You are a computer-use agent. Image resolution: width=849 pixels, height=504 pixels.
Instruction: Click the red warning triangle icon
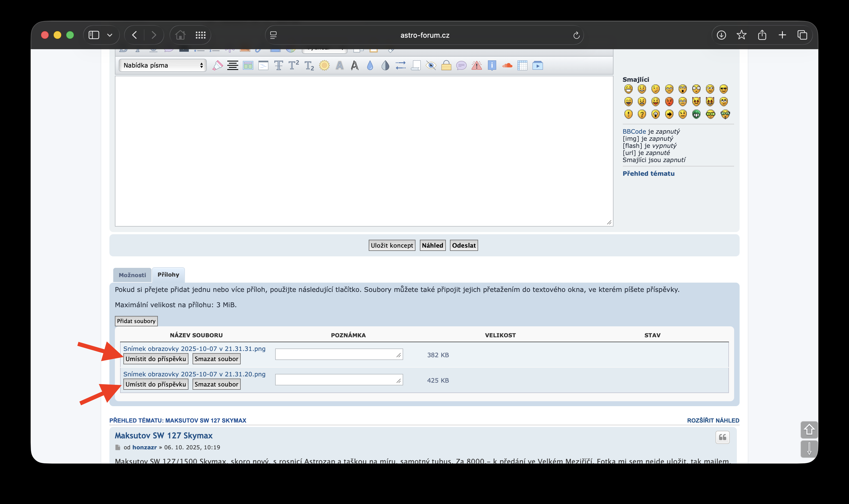[x=477, y=65]
